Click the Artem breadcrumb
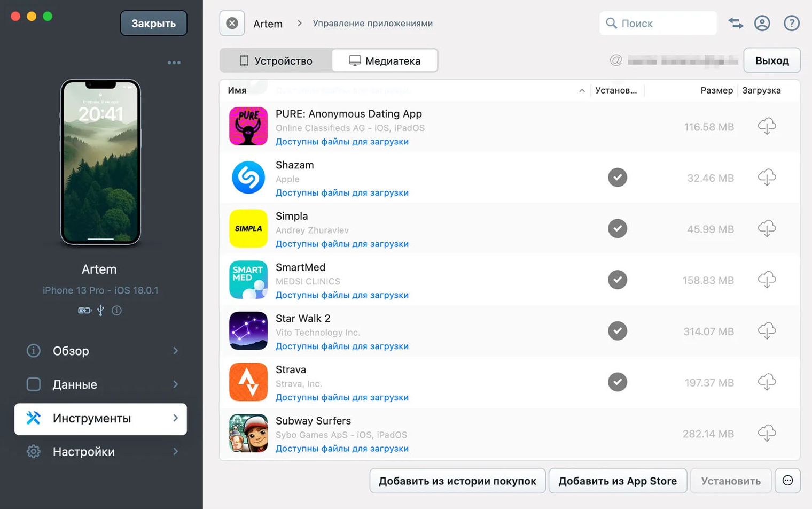812x509 pixels. click(x=268, y=24)
